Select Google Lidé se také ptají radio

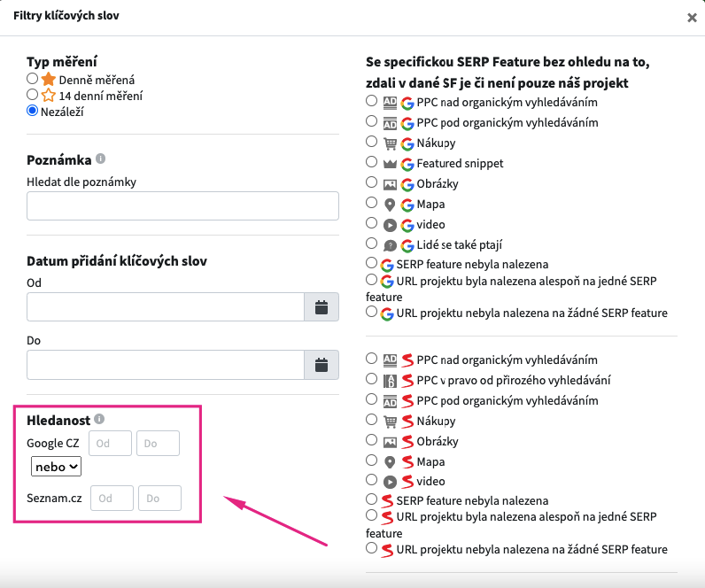[x=371, y=244]
